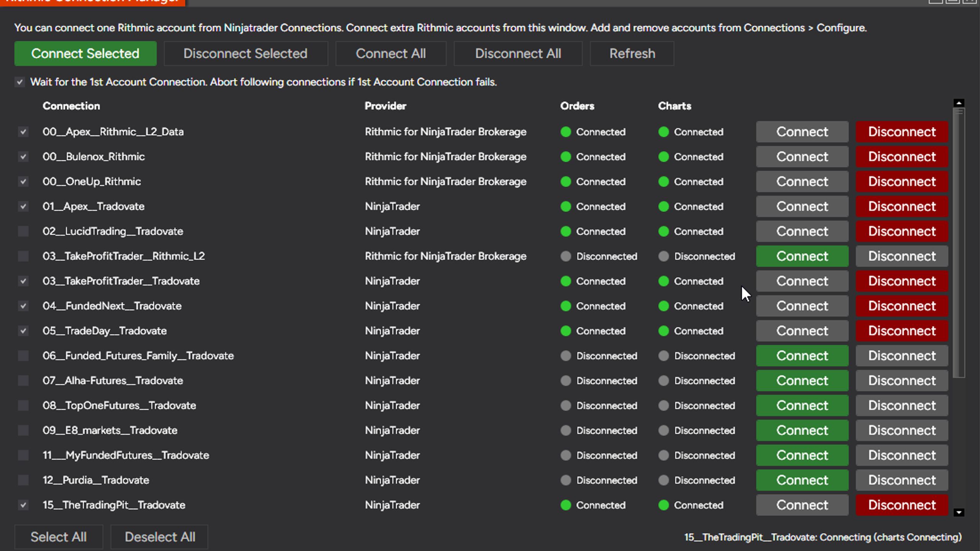Click the vertical scrollbar thumb

click(959, 243)
